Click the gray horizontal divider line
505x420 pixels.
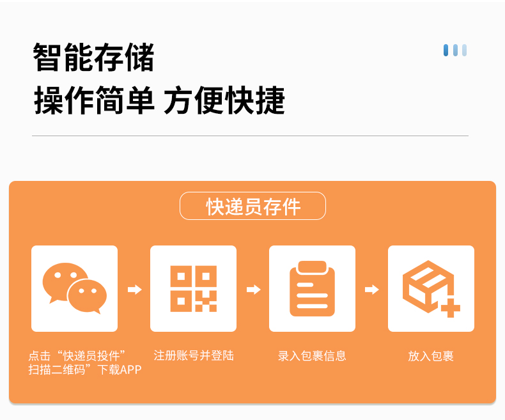[250, 136]
